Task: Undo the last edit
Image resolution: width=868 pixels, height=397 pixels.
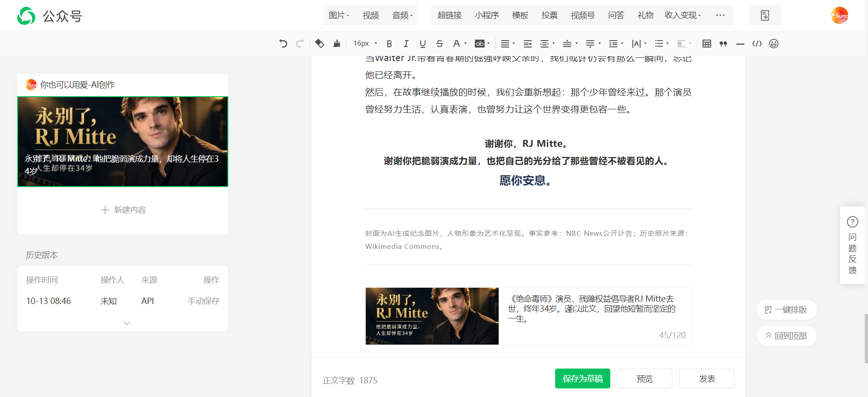Action: [283, 43]
